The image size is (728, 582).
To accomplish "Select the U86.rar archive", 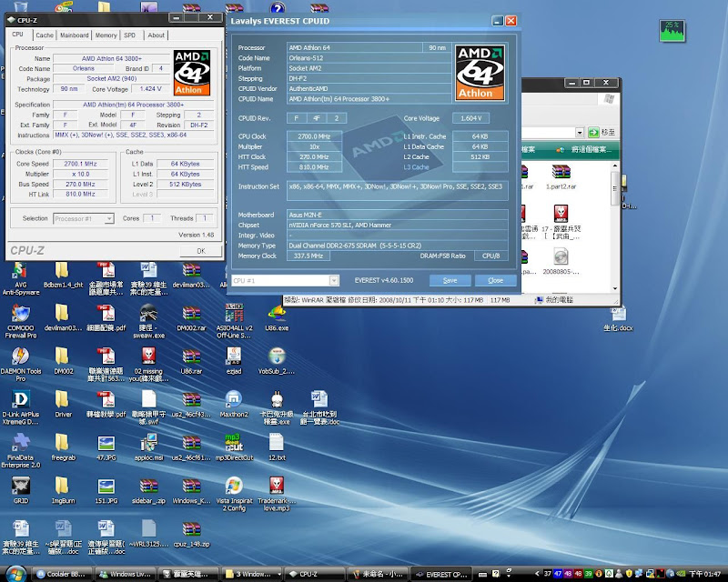I will point(191,361).
